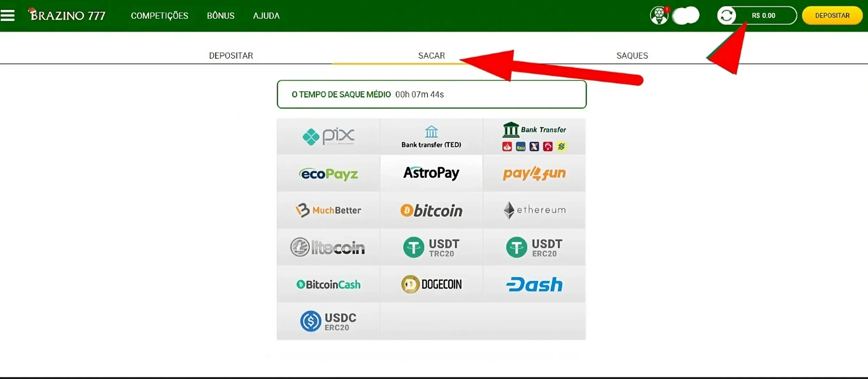Select bitcoin withdrawal tile
The image size is (868, 379).
pos(431,210)
